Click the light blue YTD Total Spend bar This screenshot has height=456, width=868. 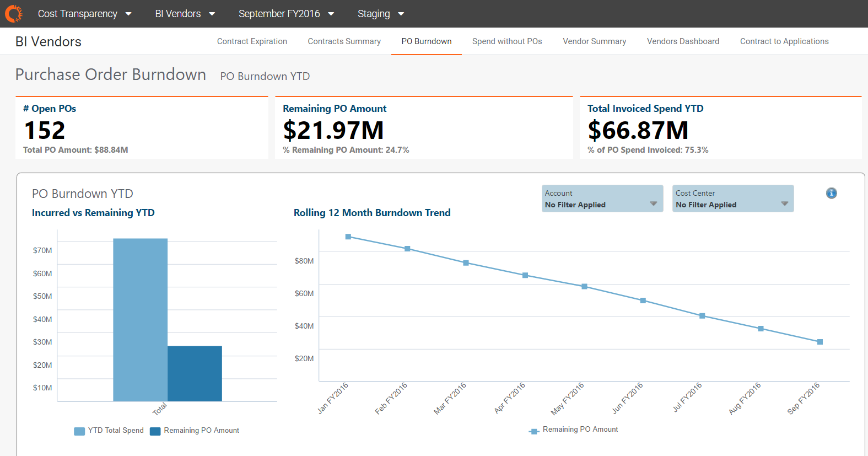(x=140, y=319)
